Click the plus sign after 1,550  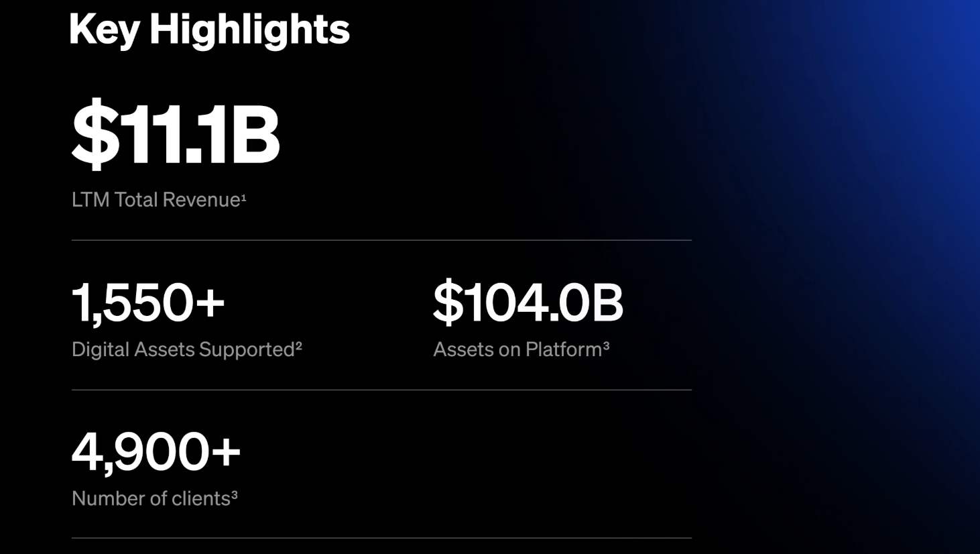click(210, 302)
